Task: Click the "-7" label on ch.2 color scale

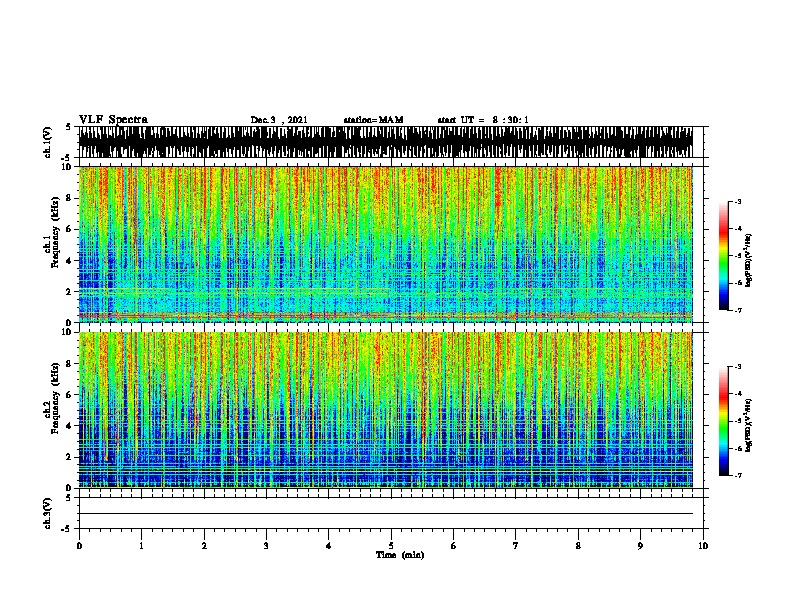Action: coord(738,475)
